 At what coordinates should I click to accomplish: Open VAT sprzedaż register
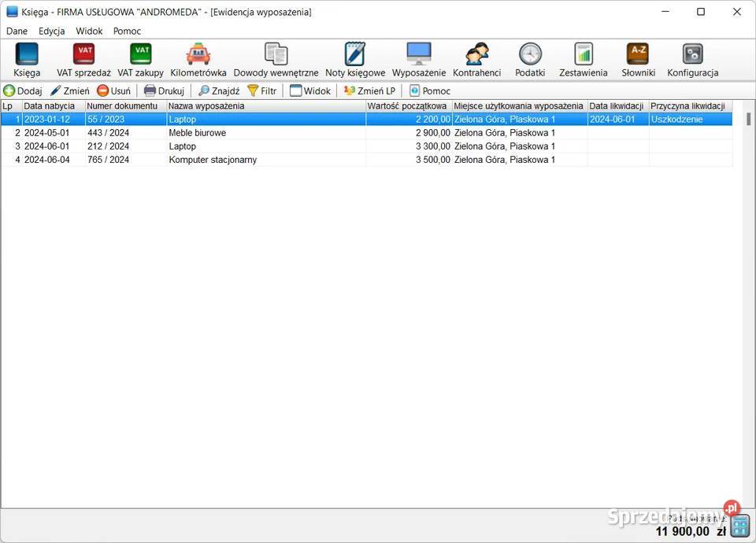point(83,59)
